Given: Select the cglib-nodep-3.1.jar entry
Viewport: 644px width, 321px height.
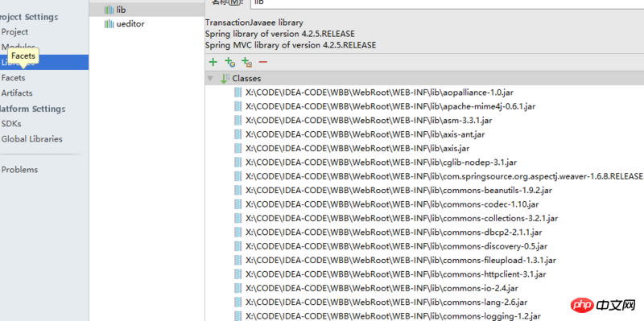Looking at the screenshot, I should [x=381, y=163].
